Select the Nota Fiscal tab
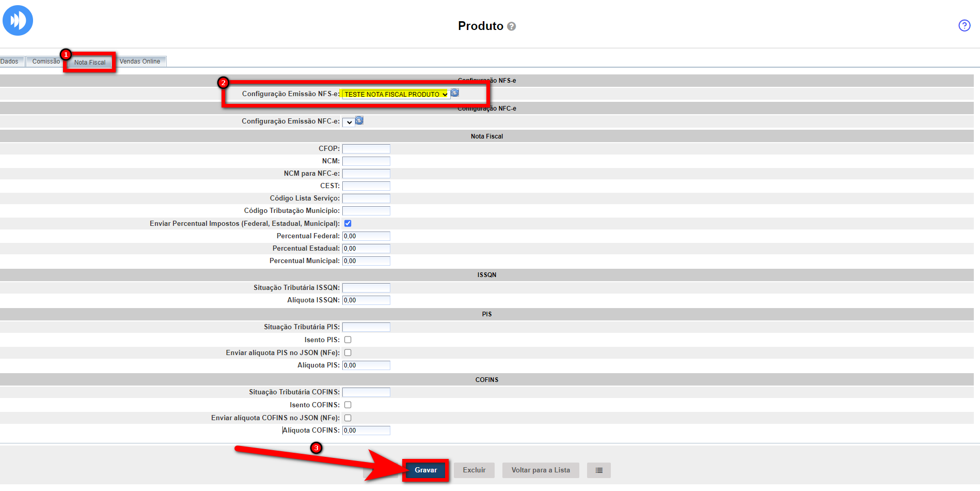 pyautogui.click(x=90, y=63)
